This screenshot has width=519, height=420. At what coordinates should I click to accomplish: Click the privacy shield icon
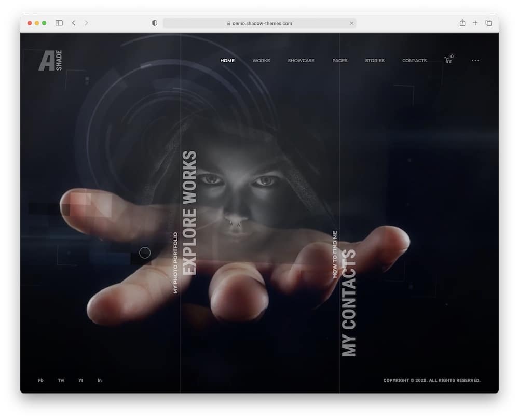[x=155, y=23]
